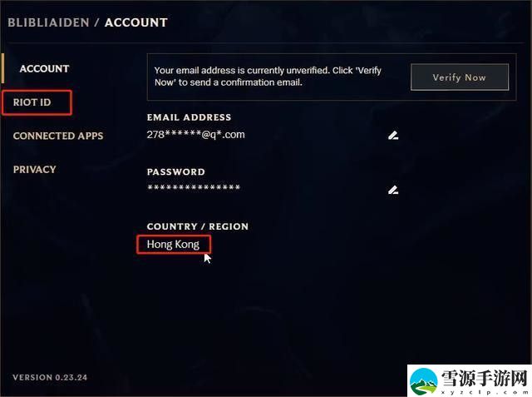
Task: Click the ACCOUNT breadcrumb title
Action: (x=136, y=22)
